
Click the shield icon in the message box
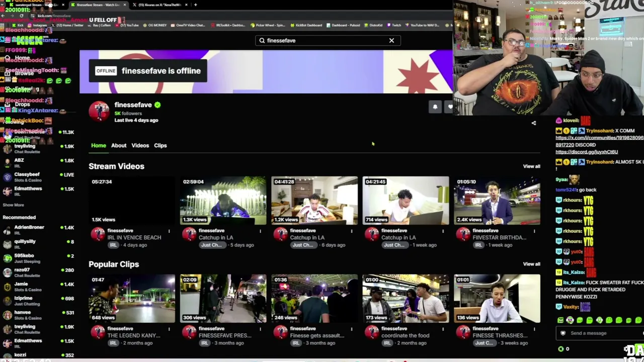(x=563, y=333)
